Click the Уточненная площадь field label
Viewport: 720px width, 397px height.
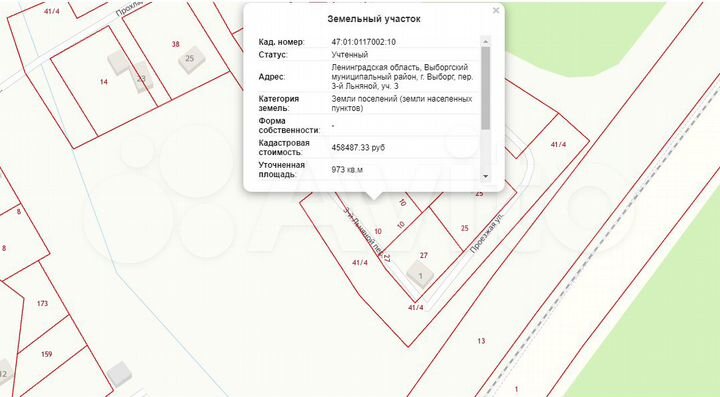tap(281, 169)
